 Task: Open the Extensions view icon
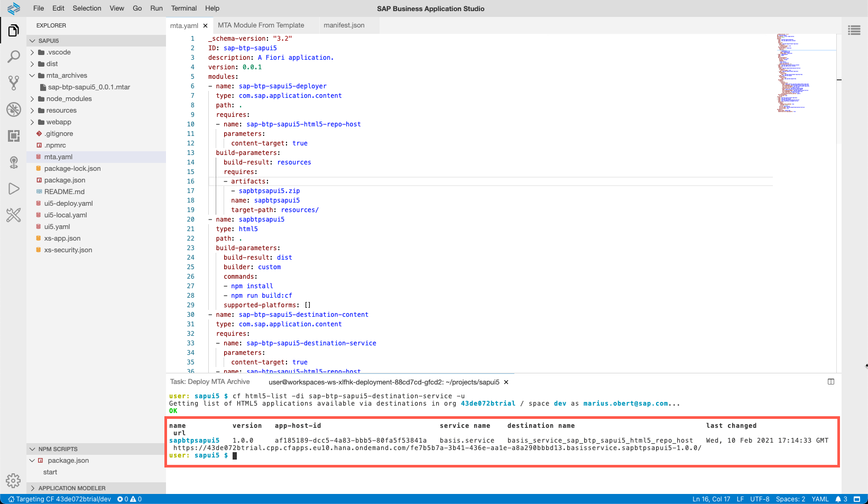[x=14, y=136]
